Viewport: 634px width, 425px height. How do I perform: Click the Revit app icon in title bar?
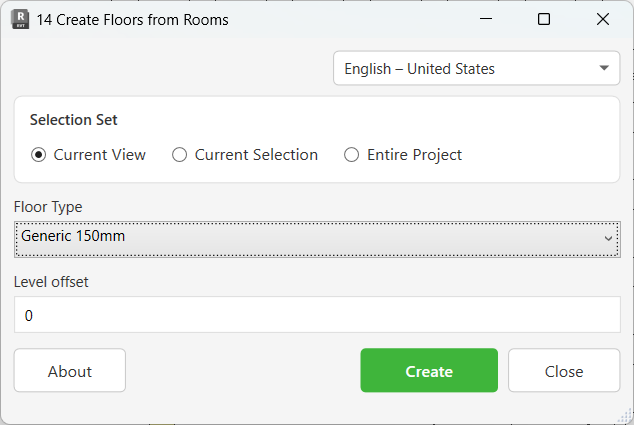coord(20,19)
